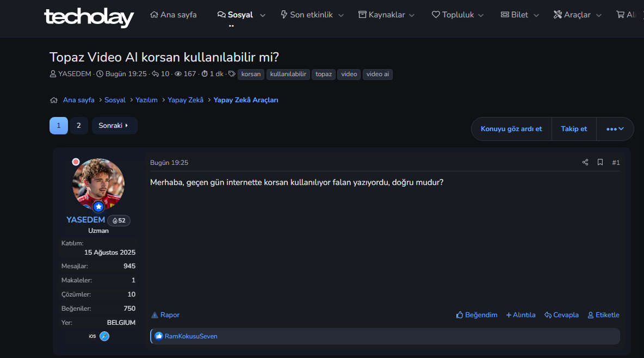
Task: Open the Bilet menu item
Action: 514,15
